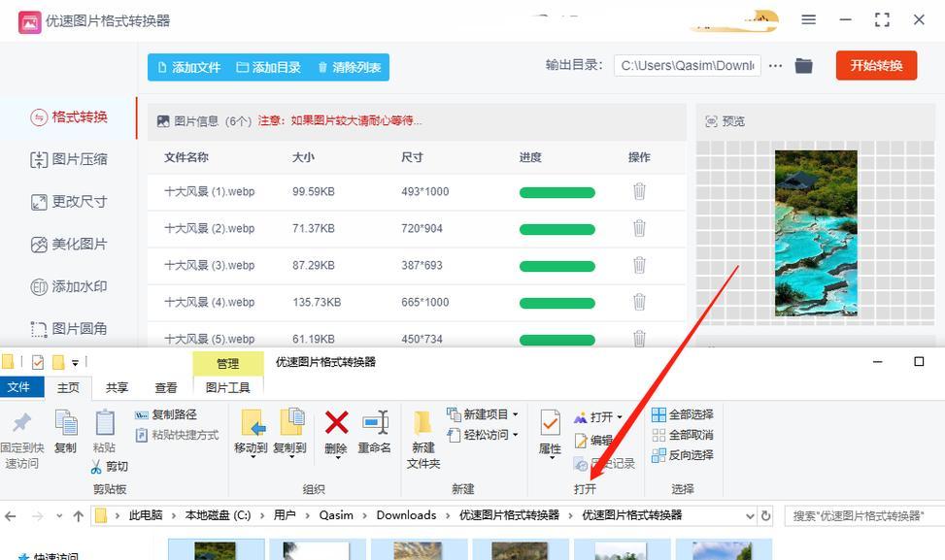Open the converter's hamburger menu
Viewport: 945px width, 560px height.
coord(808,19)
